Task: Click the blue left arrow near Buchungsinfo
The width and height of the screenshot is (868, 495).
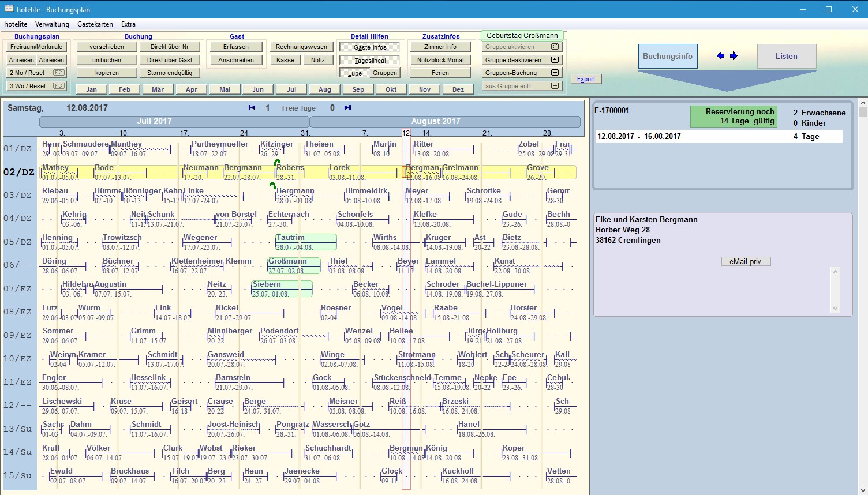Action: tap(720, 56)
